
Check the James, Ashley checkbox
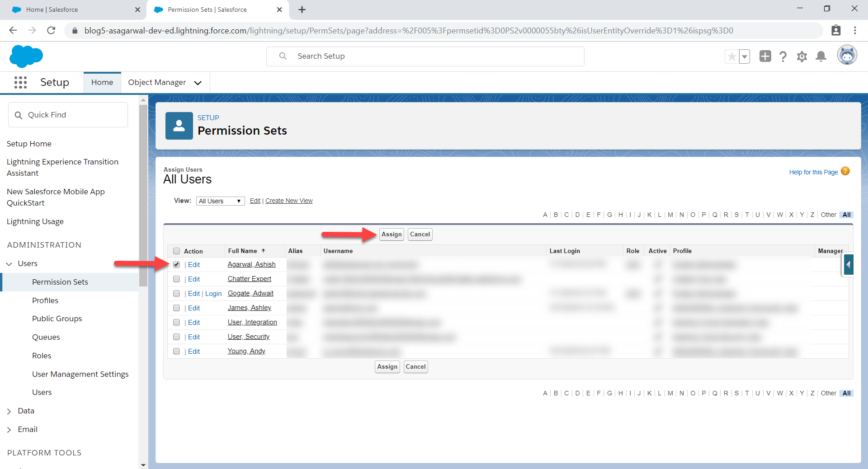pyautogui.click(x=176, y=308)
